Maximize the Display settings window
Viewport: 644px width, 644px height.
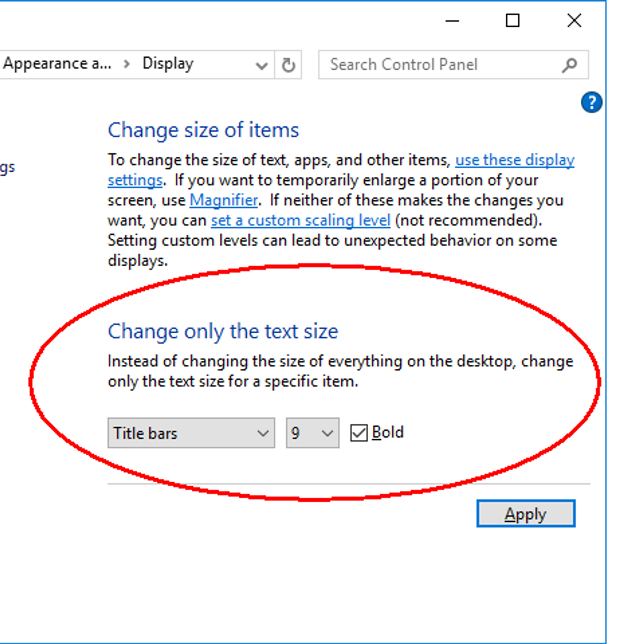click(512, 21)
